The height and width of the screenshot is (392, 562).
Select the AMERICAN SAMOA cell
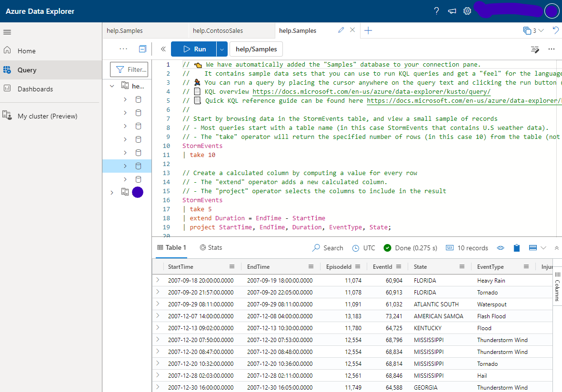point(438,316)
